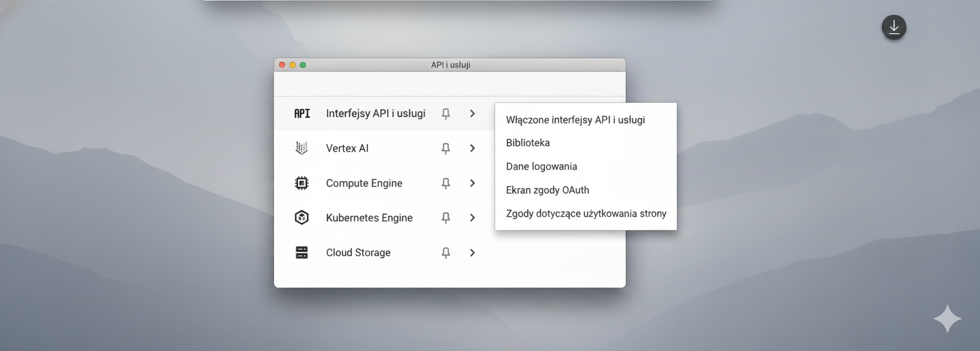Select Biblioteka from the submenu
980x351 pixels.
click(528, 143)
